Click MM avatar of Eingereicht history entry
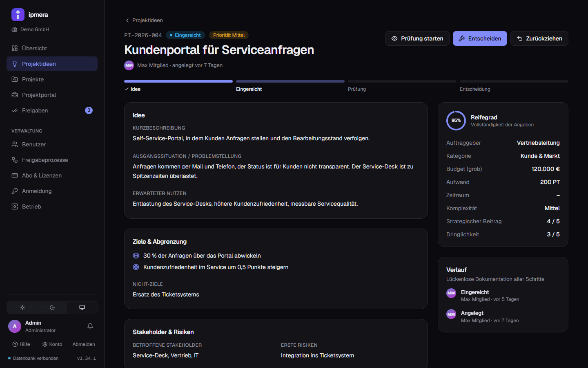The image size is (588, 368). (451, 293)
